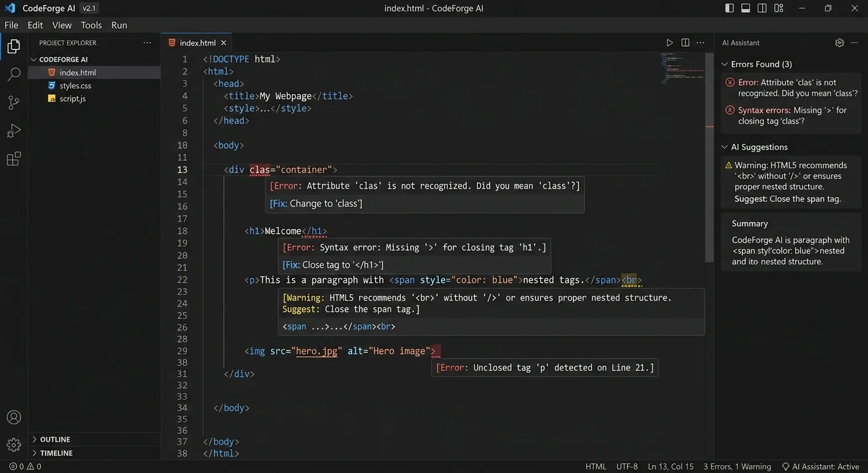Open AI Assistant settings gear
The width and height of the screenshot is (868, 473).
coord(839,42)
